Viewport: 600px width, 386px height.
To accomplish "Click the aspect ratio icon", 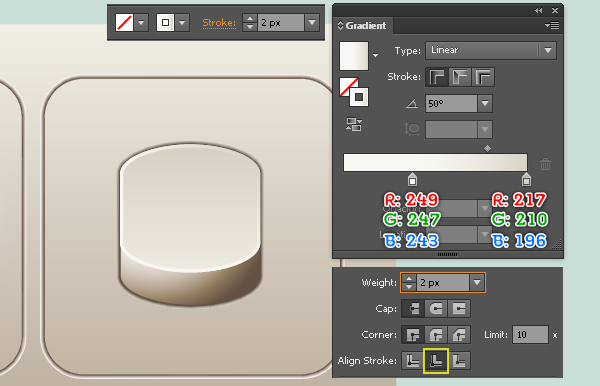I will 412,129.
